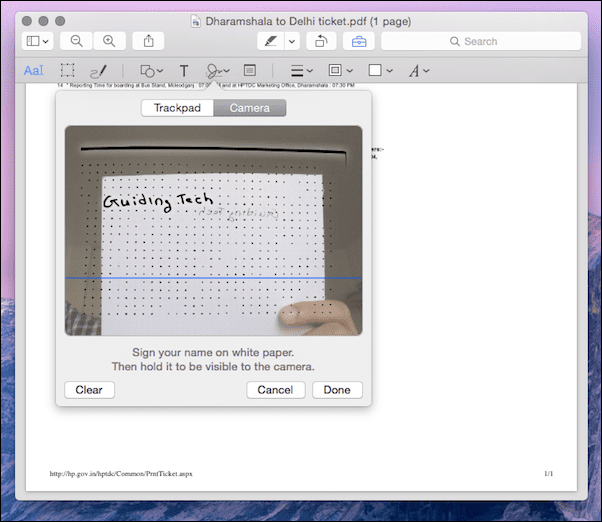Add a Note with note icon

click(x=250, y=70)
